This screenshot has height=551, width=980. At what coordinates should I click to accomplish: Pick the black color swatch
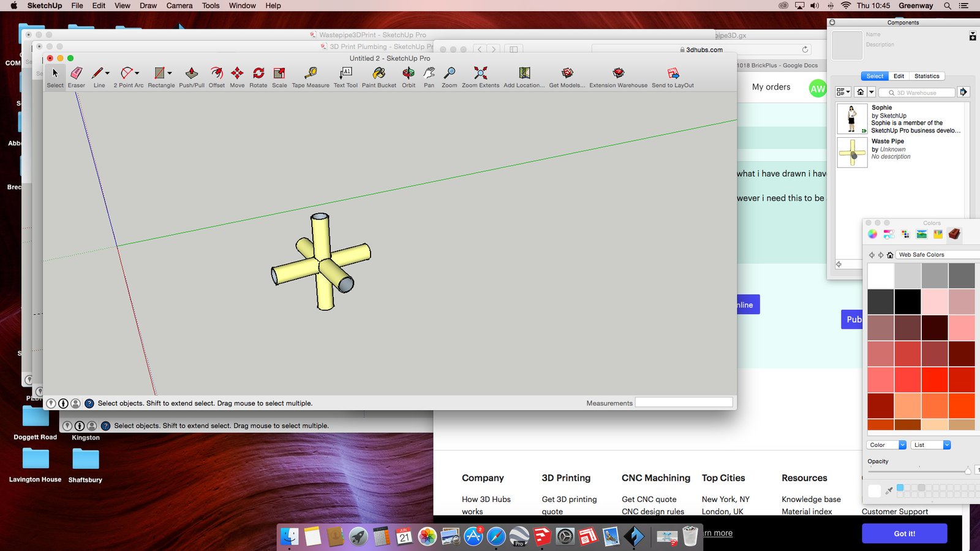tap(907, 302)
